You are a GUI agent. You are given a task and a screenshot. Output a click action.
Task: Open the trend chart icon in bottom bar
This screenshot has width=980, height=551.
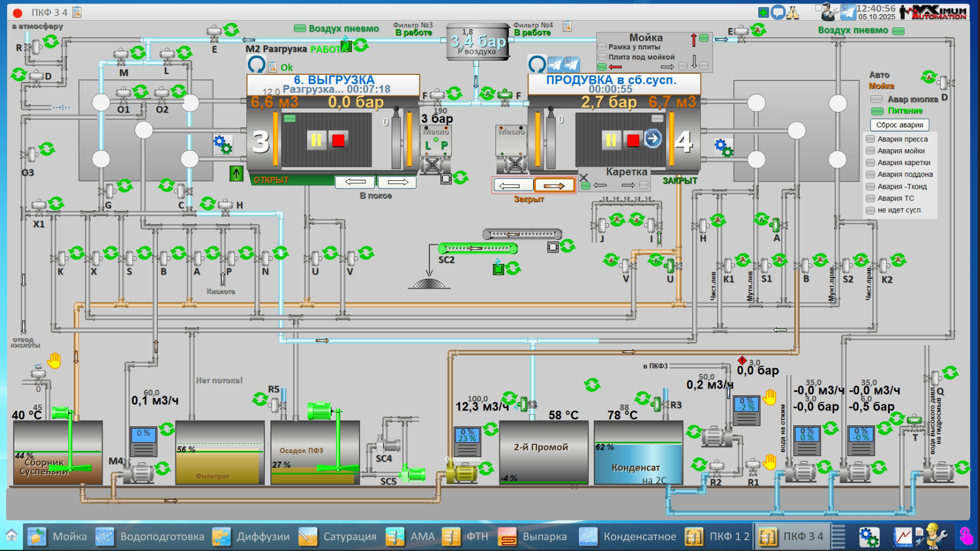[x=902, y=536]
